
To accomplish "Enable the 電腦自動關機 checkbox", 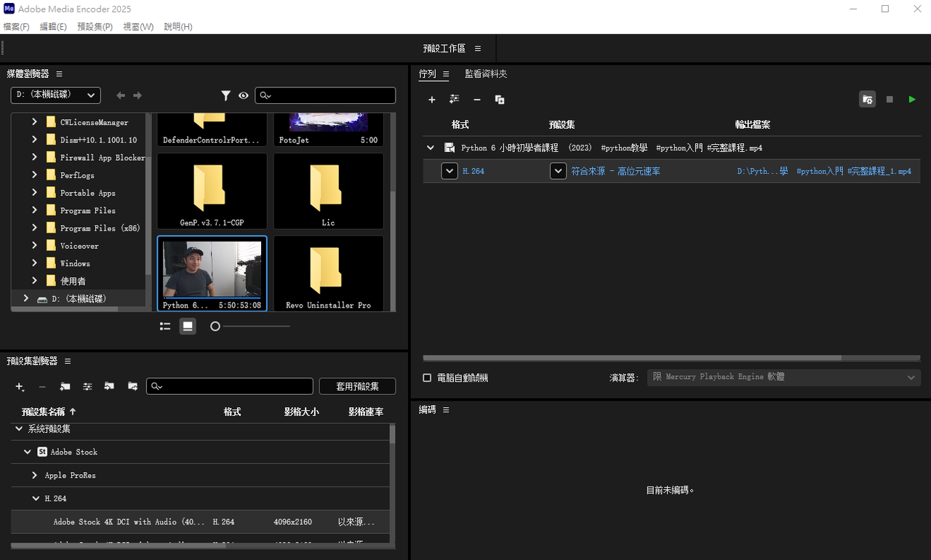I will click(428, 378).
